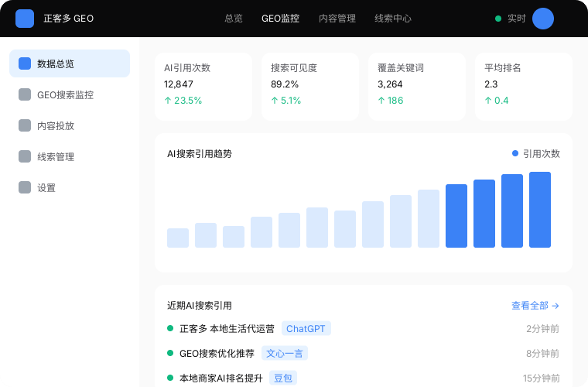588x387 pixels.
Task: Click the 正客多 GEO brand name
Action: [69, 19]
